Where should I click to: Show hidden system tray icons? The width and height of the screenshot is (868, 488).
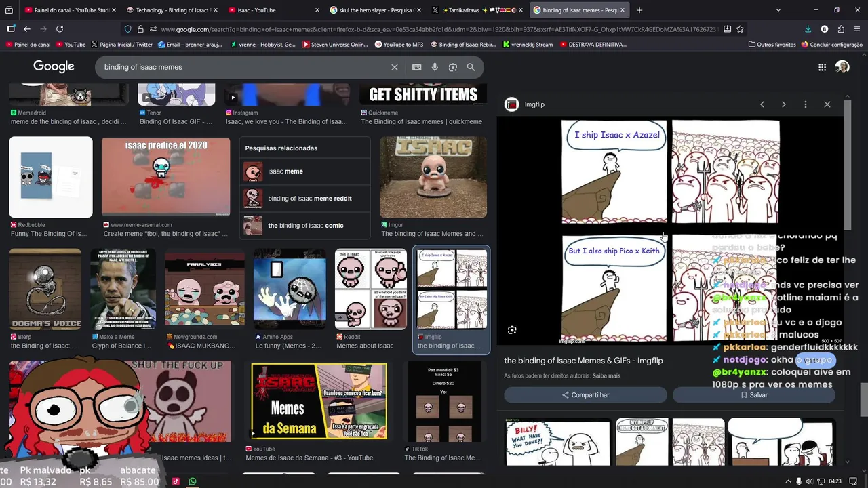click(788, 481)
